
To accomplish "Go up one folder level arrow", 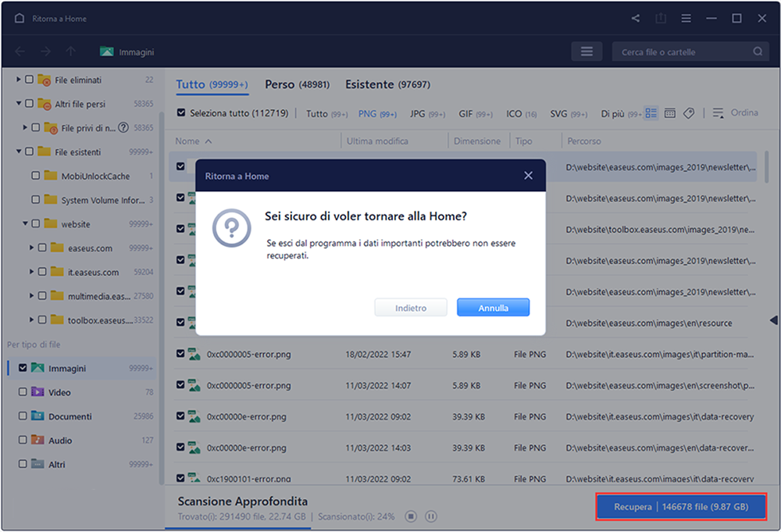I will tap(71, 52).
